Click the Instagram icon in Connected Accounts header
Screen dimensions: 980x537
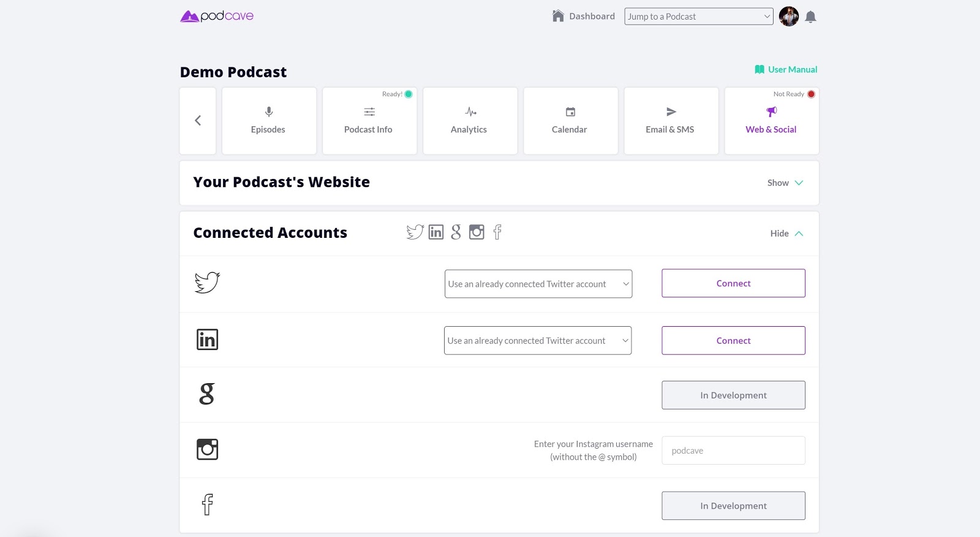[x=477, y=232]
